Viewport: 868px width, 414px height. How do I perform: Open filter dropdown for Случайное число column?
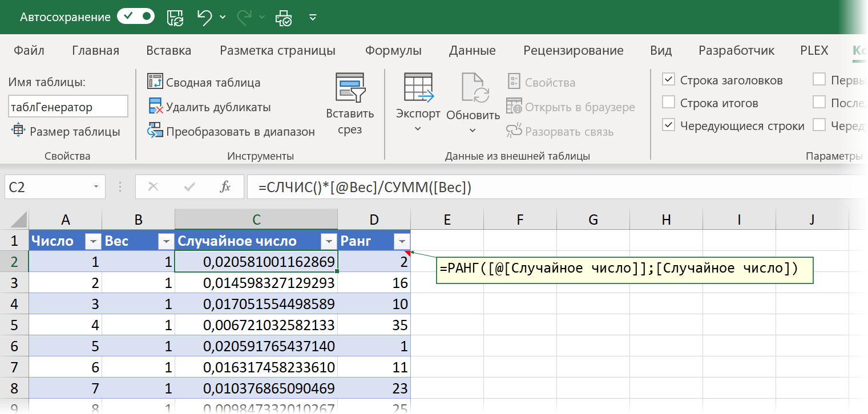click(328, 242)
